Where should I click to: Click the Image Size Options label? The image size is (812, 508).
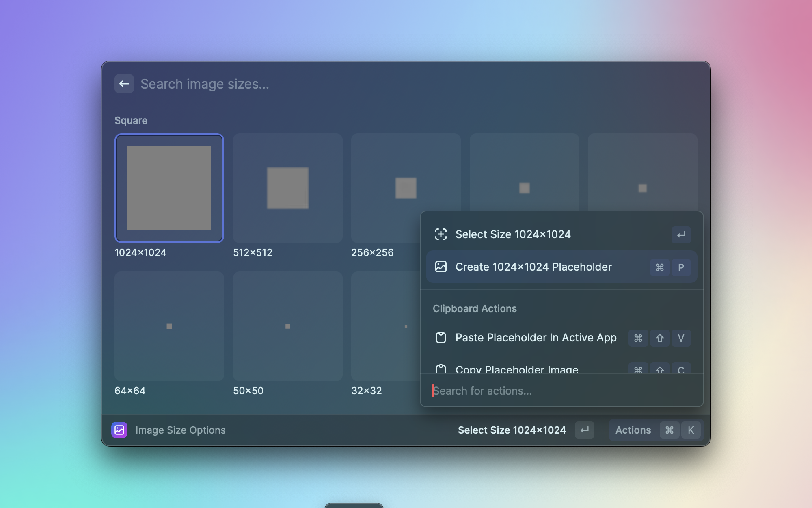(180, 430)
